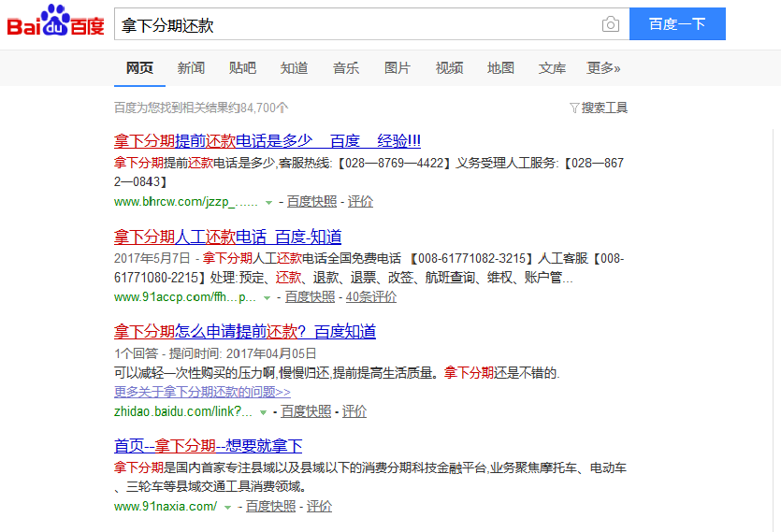Open 百度快照 for bhrcw.com result
781x532 pixels.
(311, 202)
